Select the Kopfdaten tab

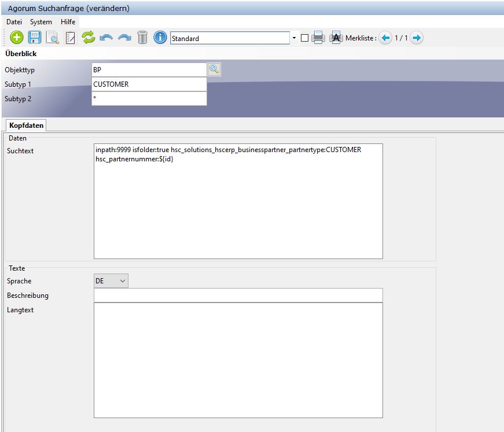point(26,125)
